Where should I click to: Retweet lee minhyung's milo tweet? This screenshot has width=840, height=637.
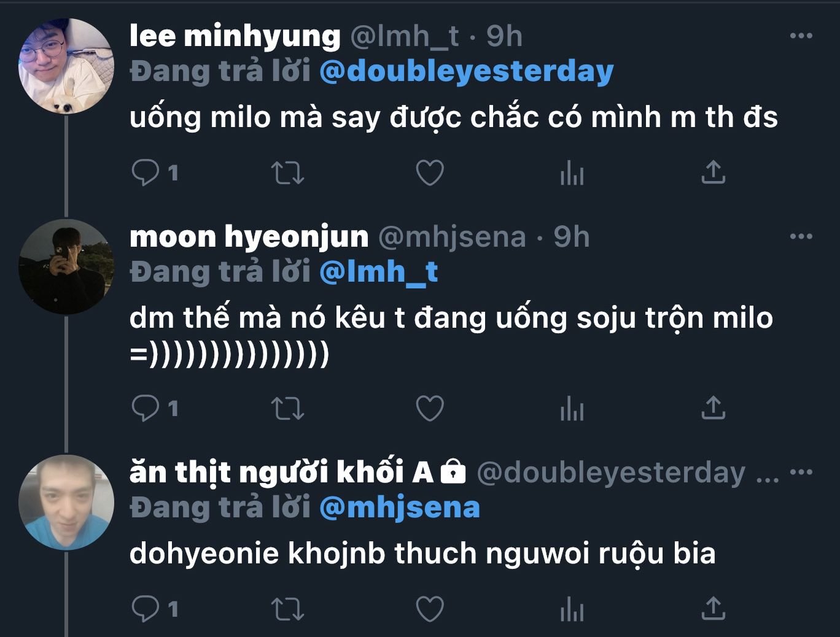pyautogui.click(x=287, y=172)
